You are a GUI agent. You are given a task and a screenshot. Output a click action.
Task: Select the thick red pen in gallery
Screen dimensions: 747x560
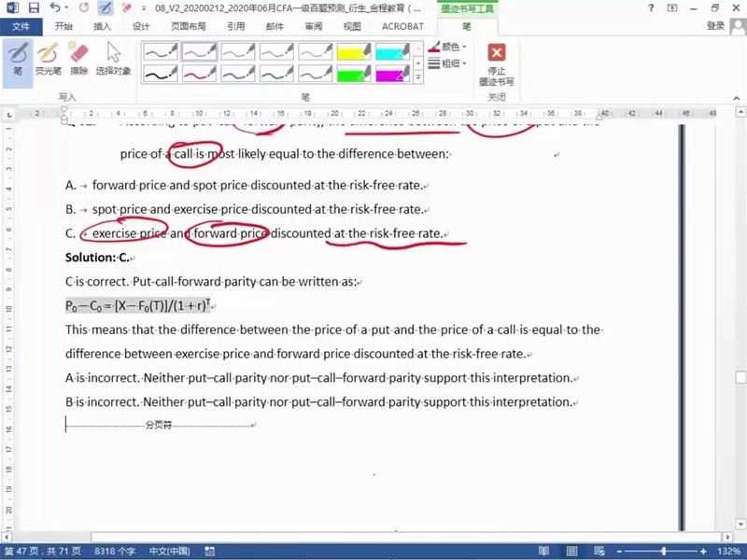pyautogui.click(x=199, y=74)
